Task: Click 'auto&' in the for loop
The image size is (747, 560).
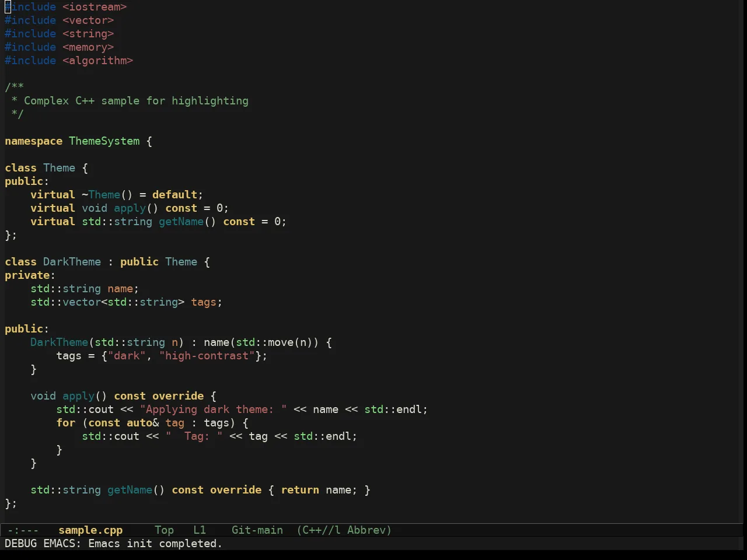Action: (142, 423)
